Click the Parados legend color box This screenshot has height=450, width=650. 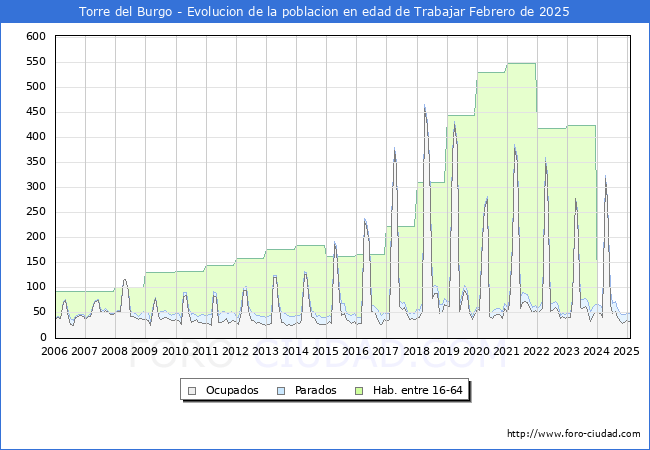point(281,391)
